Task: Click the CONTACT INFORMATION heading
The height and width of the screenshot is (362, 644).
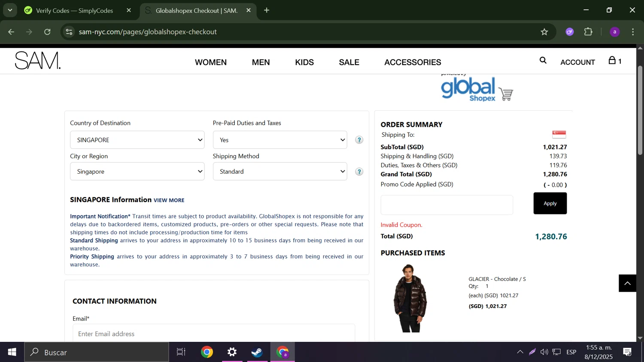Action: [115, 301]
